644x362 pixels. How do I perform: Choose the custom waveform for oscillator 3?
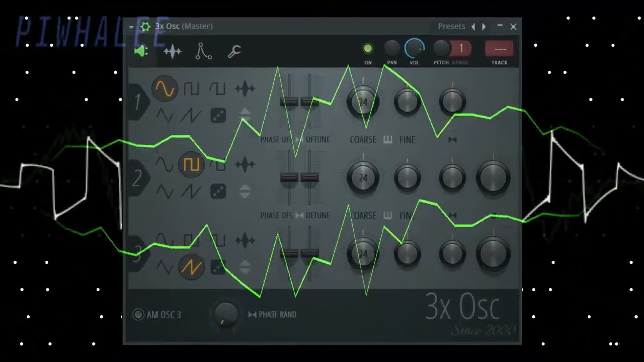pos(245,240)
